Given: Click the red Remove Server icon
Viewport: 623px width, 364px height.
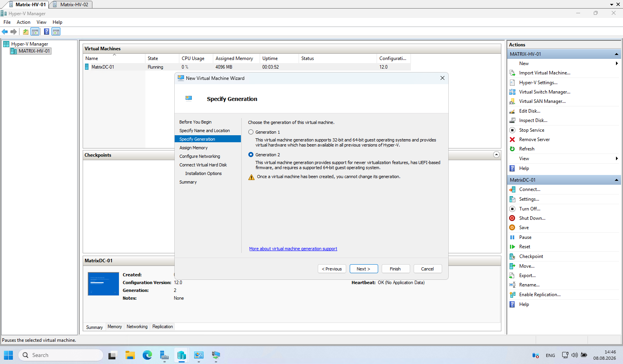Looking at the screenshot, I should point(512,140).
